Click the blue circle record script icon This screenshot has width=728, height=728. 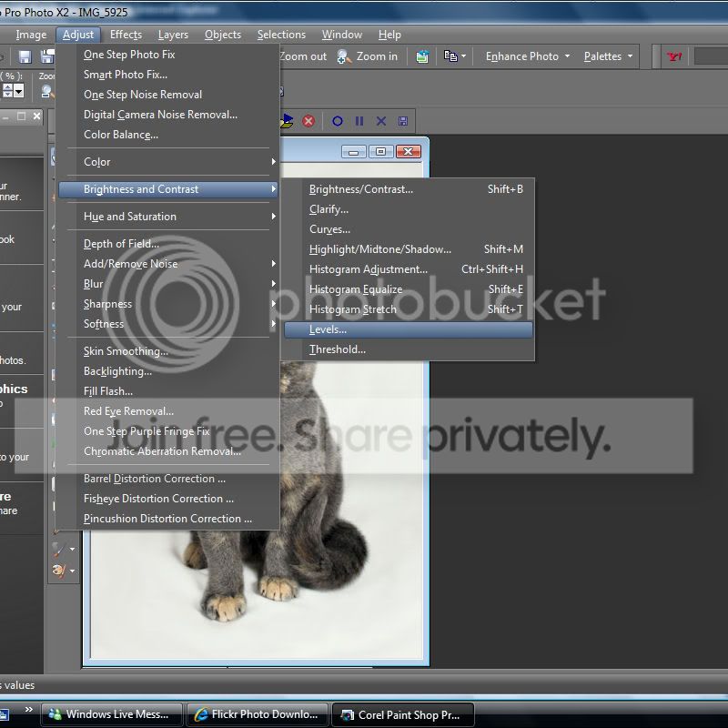(338, 121)
